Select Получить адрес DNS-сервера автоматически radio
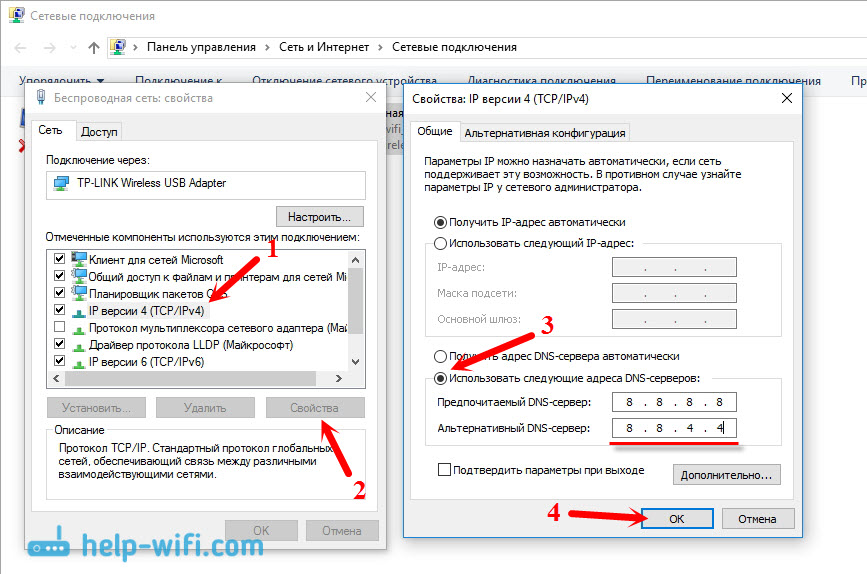The width and height of the screenshot is (867, 574). pyautogui.click(x=440, y=356)
